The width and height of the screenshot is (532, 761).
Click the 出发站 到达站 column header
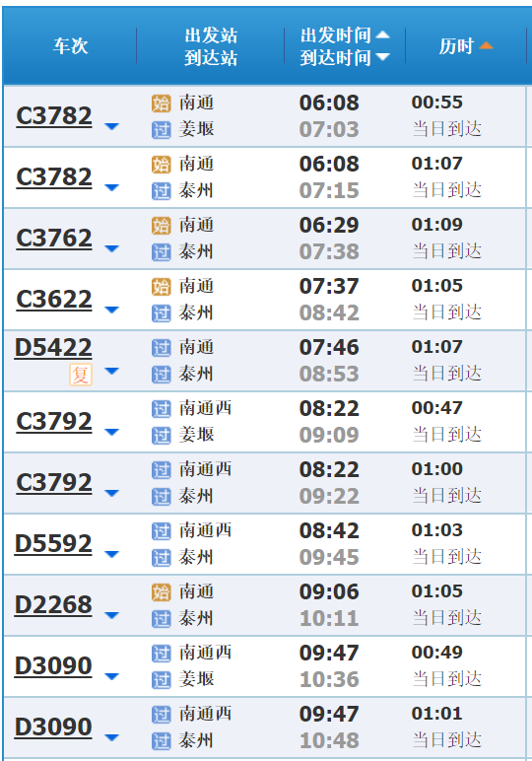click(211, 46)
